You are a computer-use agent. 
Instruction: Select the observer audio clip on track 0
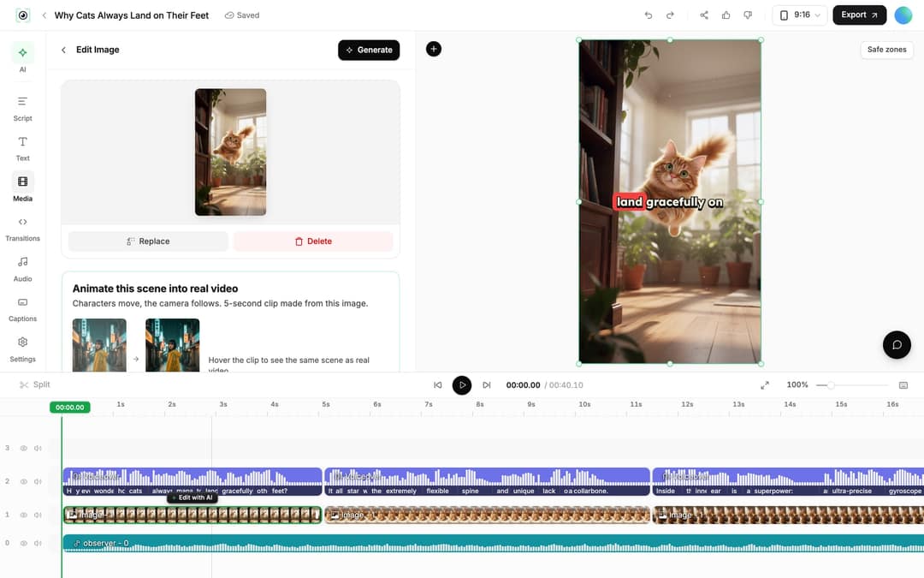pyautogui.click(x=494, y=543)
